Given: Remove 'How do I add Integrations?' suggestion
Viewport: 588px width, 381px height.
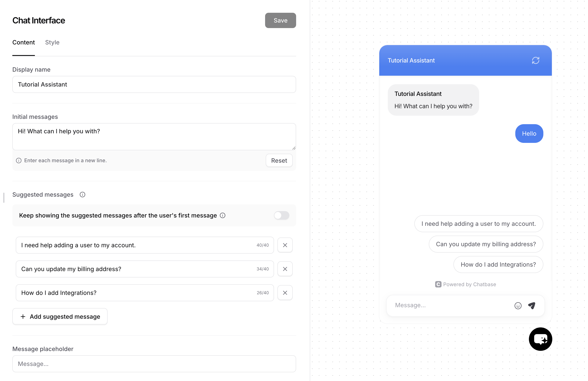Looking at the screenshot, I should [285, 293].
